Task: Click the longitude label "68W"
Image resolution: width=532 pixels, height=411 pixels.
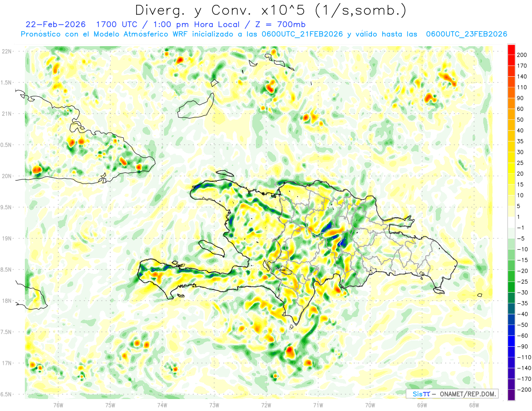Action: 474,405
